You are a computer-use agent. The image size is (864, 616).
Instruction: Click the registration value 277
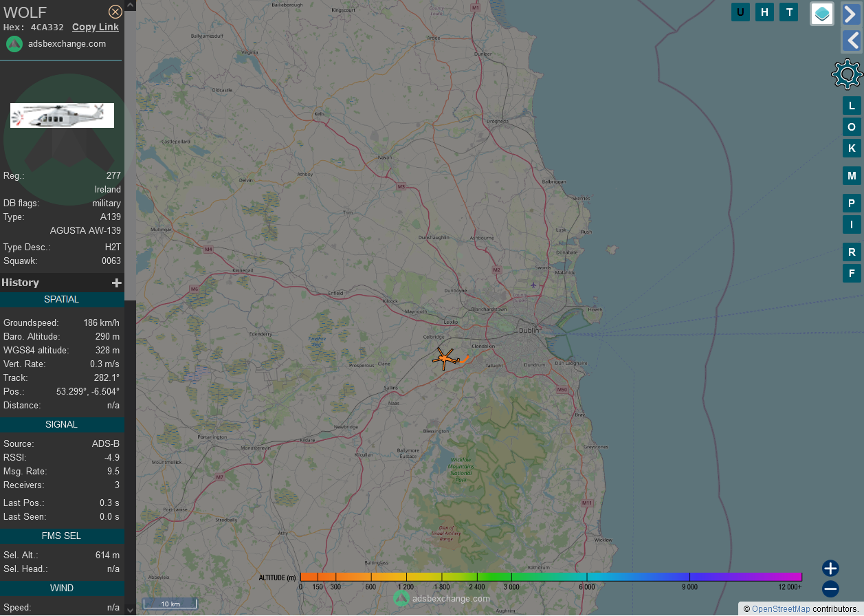(113, 176)
